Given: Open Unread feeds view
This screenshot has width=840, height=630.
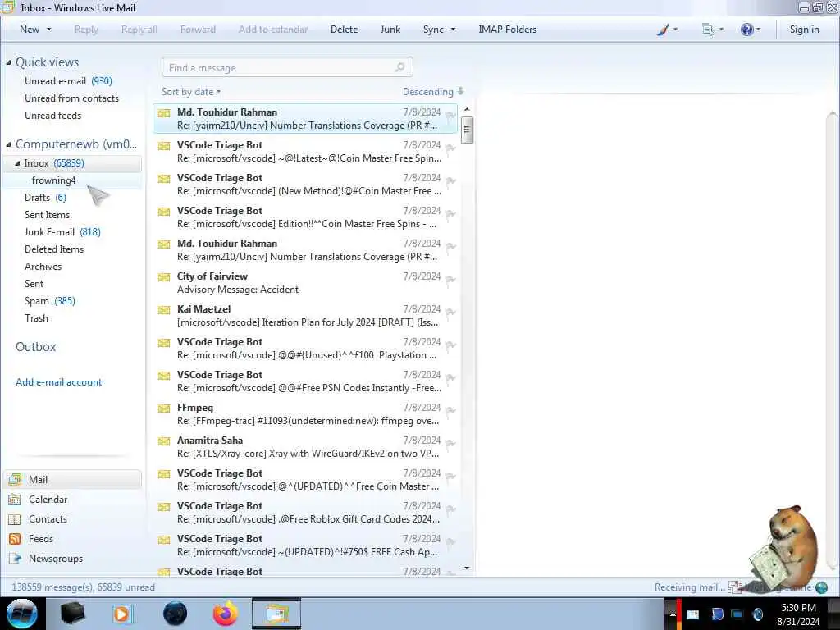Looking at the screenshot, I should (x=53, y=115).
